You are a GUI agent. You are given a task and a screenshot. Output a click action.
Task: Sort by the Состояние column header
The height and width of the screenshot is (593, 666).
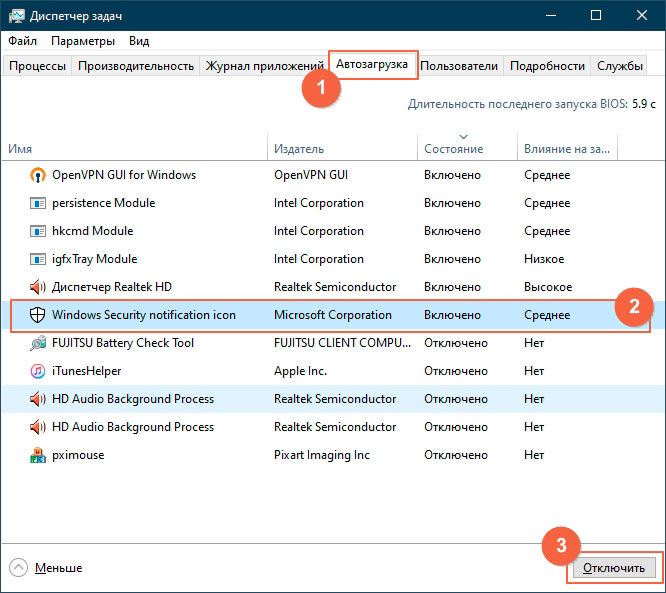pyautogui.click(x=467, y=148)
